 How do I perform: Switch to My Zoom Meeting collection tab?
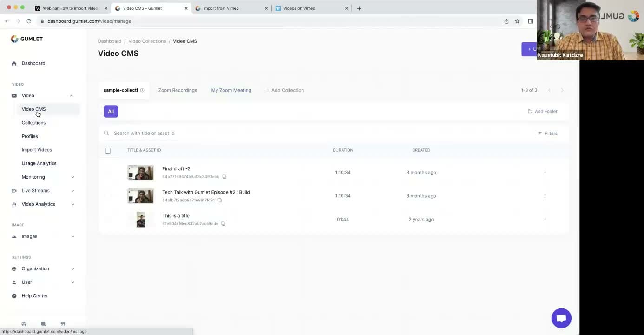231,90
